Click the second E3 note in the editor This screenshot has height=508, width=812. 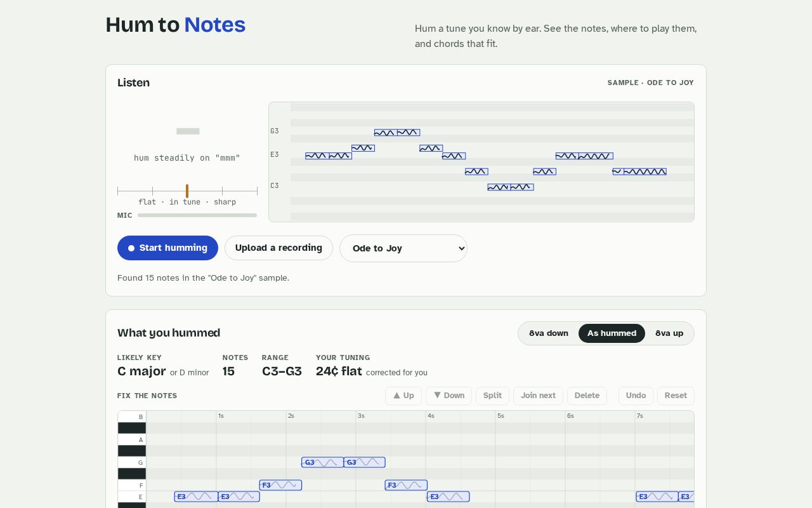pos(239,497)
